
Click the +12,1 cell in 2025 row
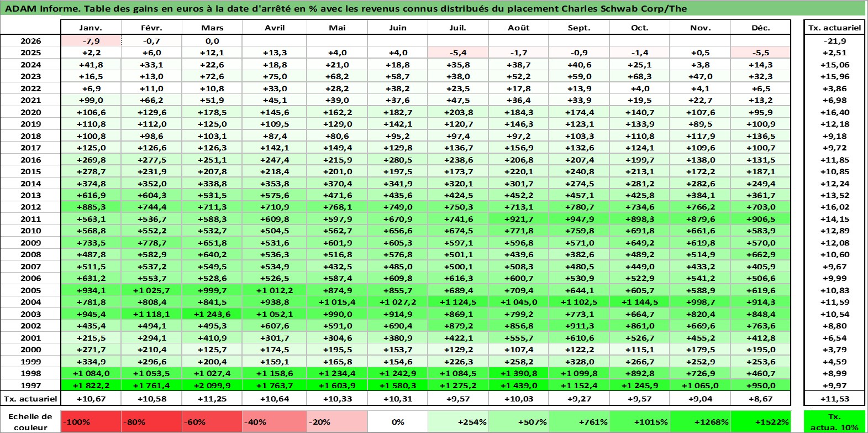[x=212, y=53]
